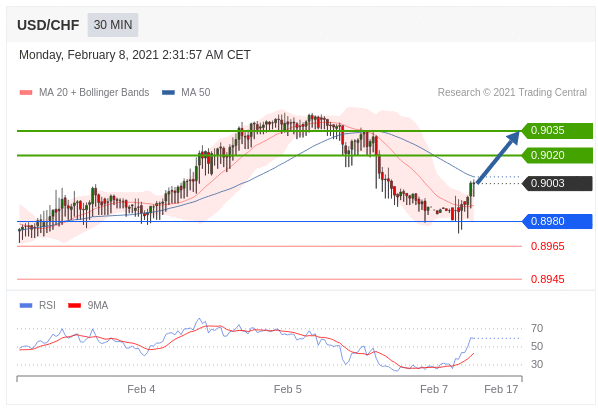Click the green 0.9035 resistance price tag
The height and width of the screenshot is (408, 598).
click(557, 131)
